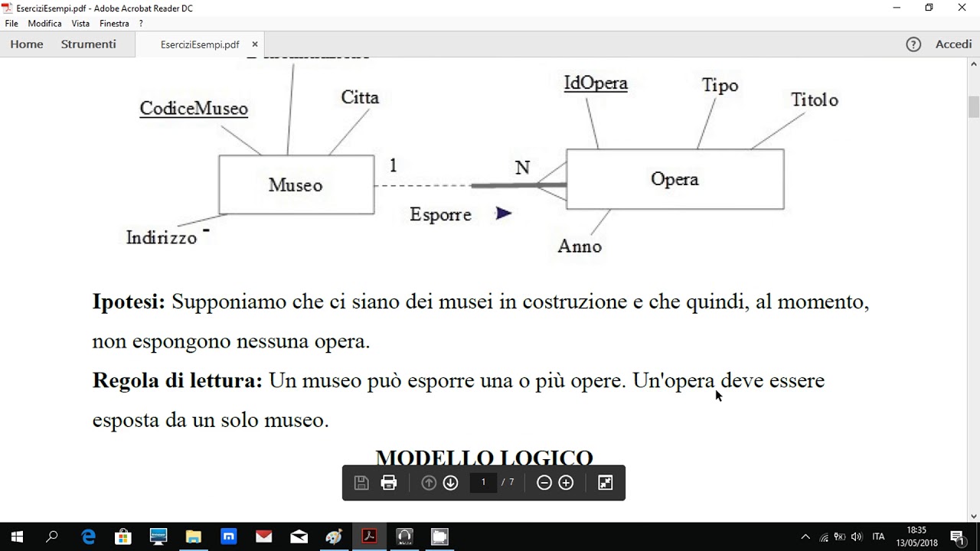Open the Home tab
980x551 pixels.
pos(27,44)
